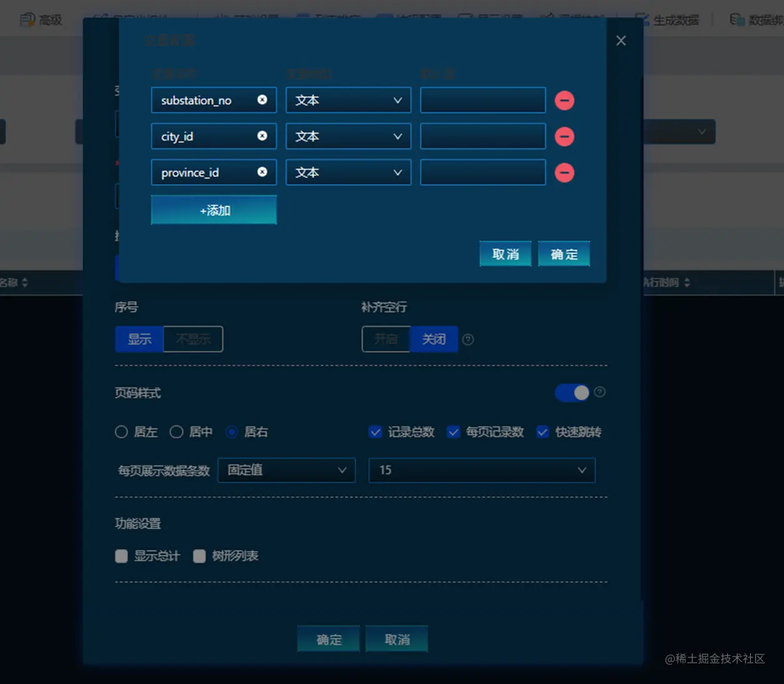Open the type dropdown showing 文本 for substation_no

pos(348,100)
